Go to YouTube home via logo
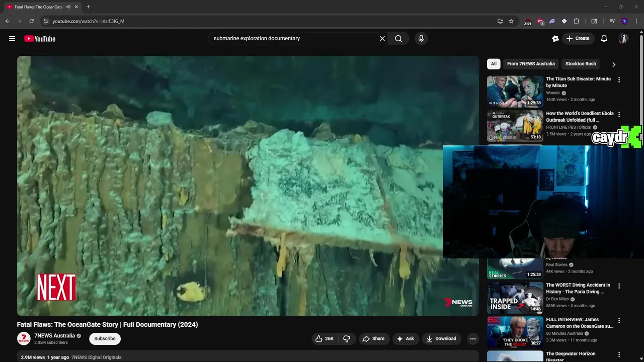Image resolution: width=644 pixels, height=362 pixels. click(x=40, y=39)
